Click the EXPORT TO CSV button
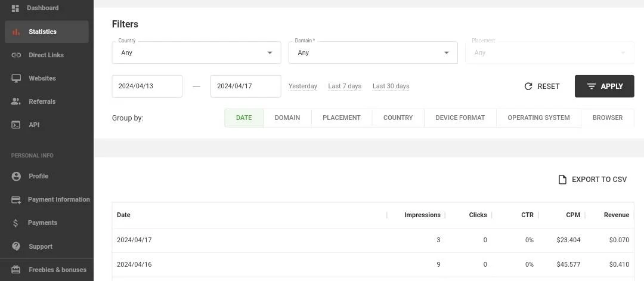The image size is (644, 281). (593, 180)
